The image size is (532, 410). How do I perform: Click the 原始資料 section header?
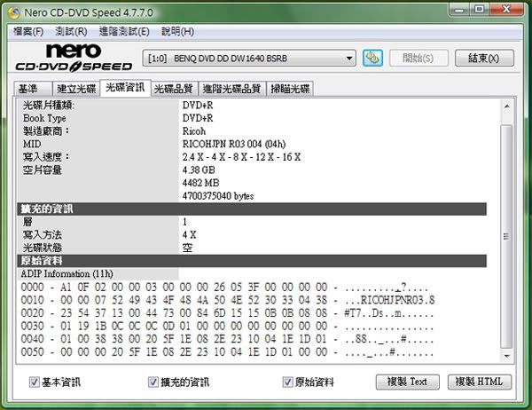click(x=252, y=261)
